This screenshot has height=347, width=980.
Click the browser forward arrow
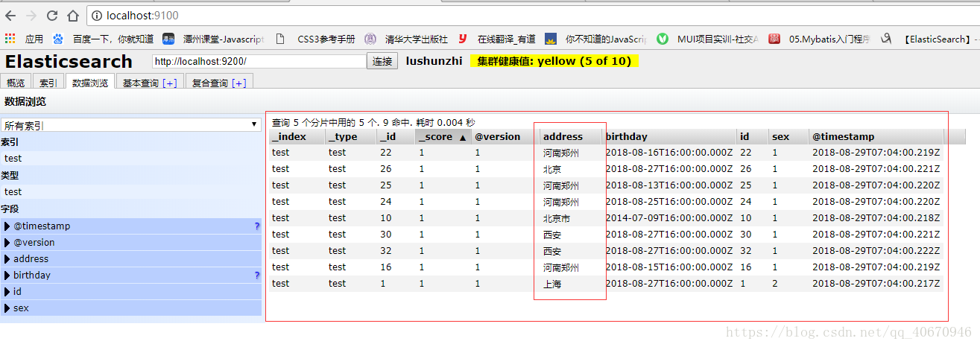point(31,15)
